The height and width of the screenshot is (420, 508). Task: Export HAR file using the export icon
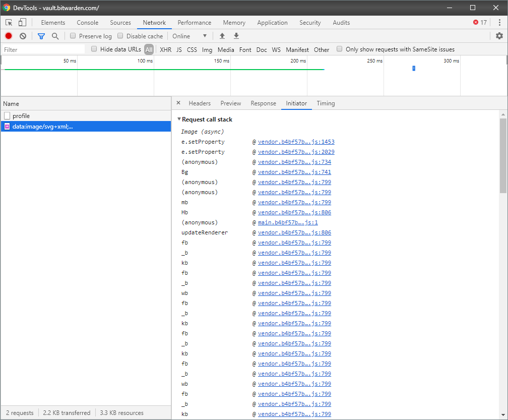(x=236, y=36)
